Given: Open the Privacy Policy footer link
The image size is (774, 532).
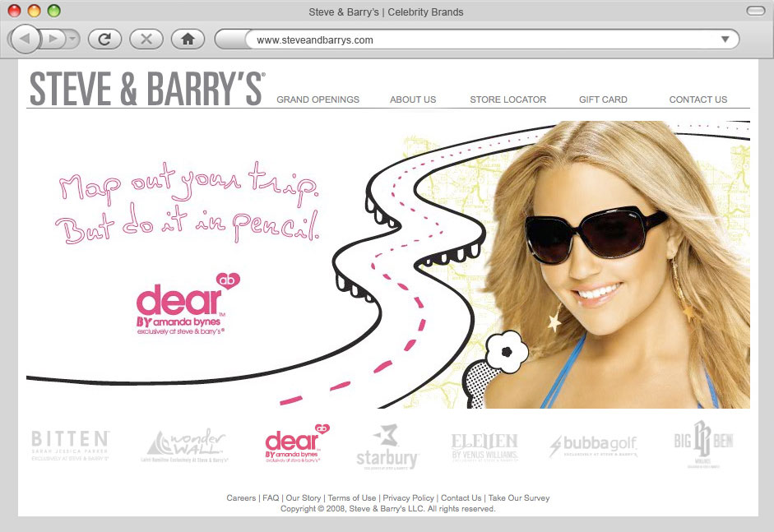Looking at the screenshot, I should (408, 498).
